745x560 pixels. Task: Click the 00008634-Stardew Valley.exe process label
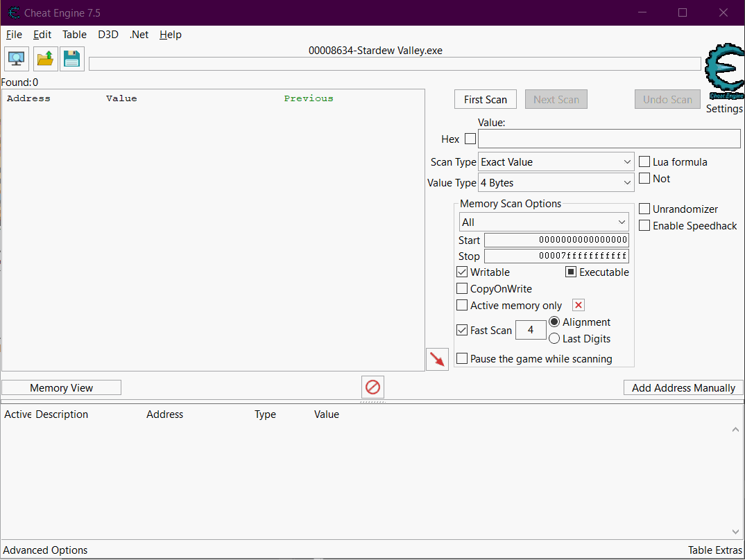click(x=375, y=51)
